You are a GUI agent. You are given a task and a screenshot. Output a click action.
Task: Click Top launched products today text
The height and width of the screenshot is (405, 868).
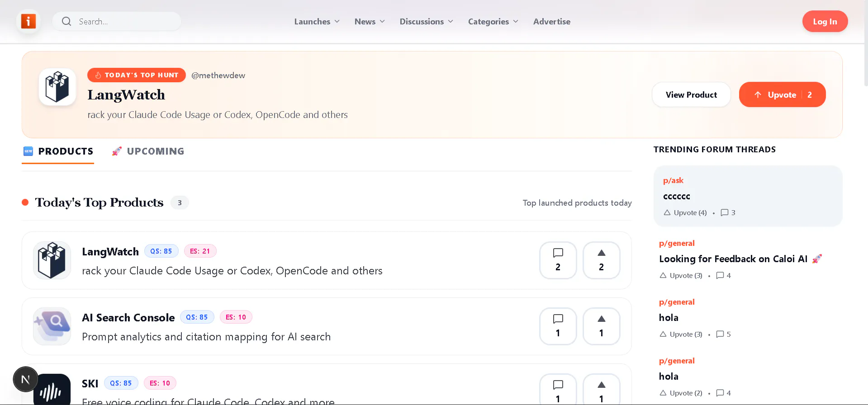tap(577, 203)
